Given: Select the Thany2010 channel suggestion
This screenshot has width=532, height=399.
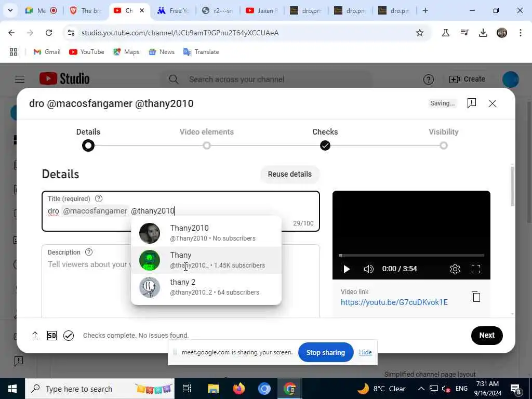Looking at the screenshot, I should 206,233.
